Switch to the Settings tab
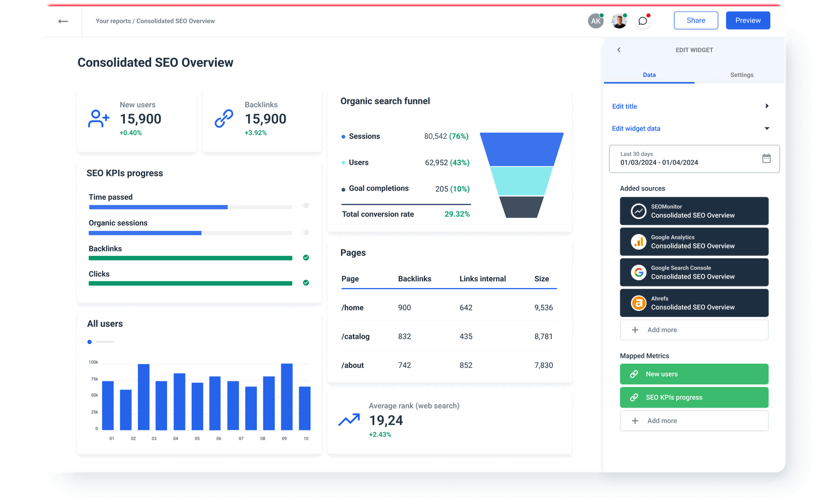Screen dimensions: 829x504 pos(741,75)
